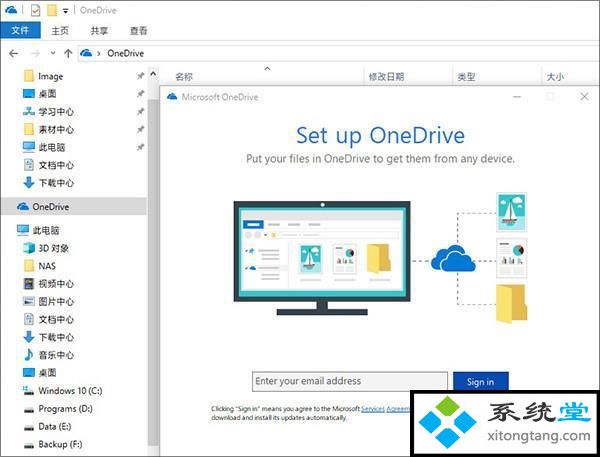600x457 pixels.
Task: Open 文档中心 in quick access list
Action: tap(56, 165)
